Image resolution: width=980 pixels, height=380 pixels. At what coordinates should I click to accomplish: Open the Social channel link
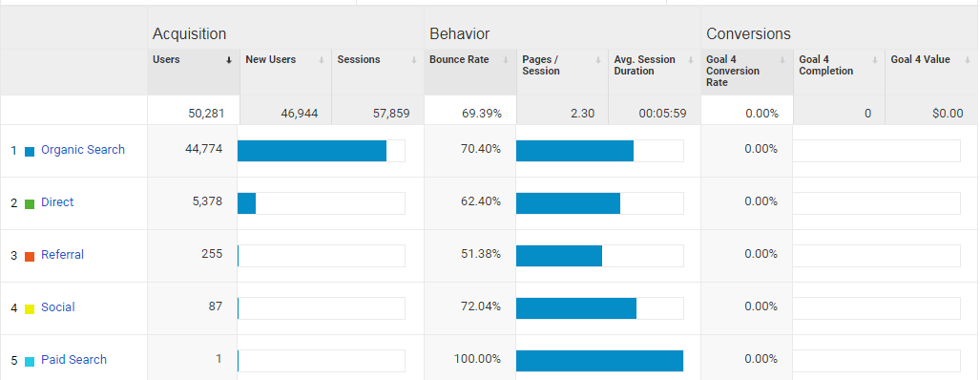(57, 306)
